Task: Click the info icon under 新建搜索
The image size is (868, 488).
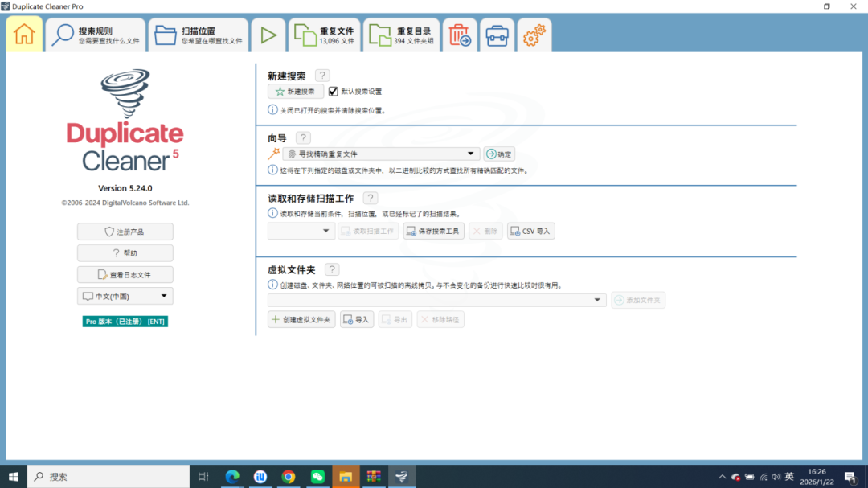Action: point(273,109)
